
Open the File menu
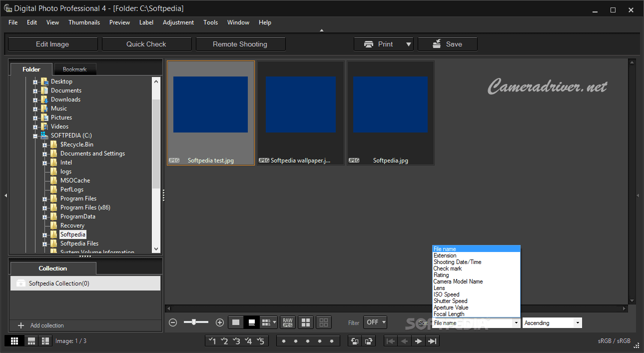pyautogui.click(x=13, y=22)
